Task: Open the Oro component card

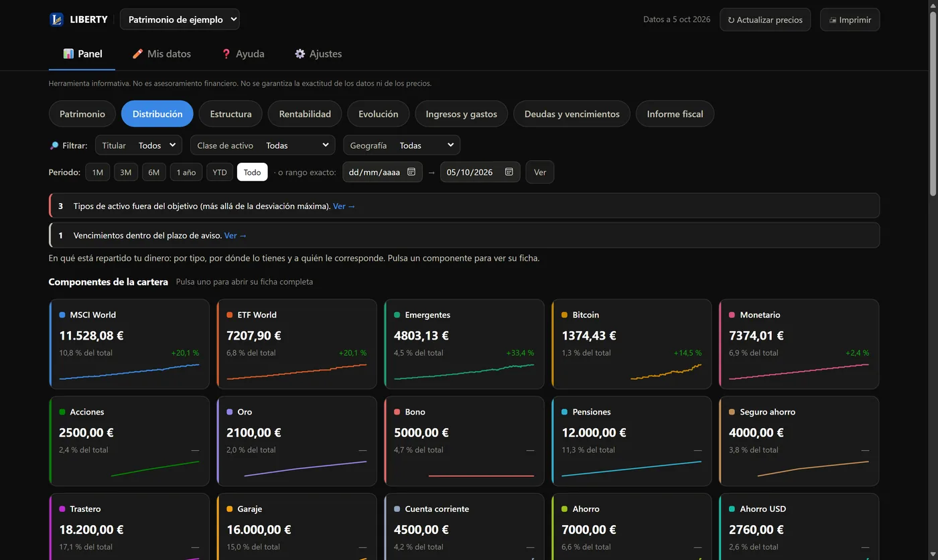Action: 297,441
